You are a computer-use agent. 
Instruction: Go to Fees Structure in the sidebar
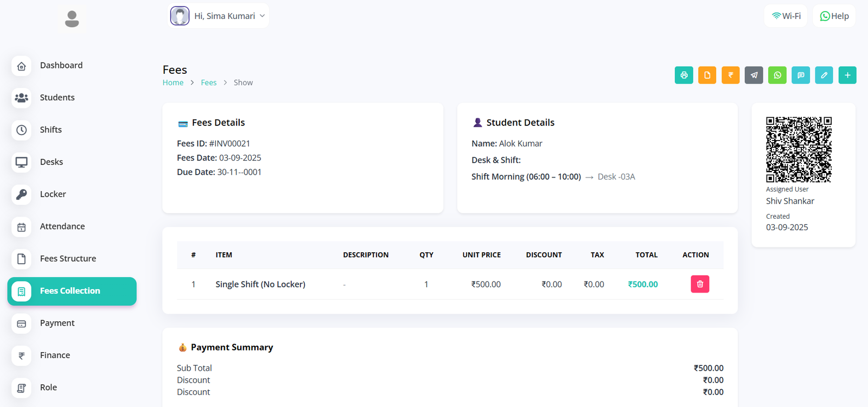click(x=68, y=259)
